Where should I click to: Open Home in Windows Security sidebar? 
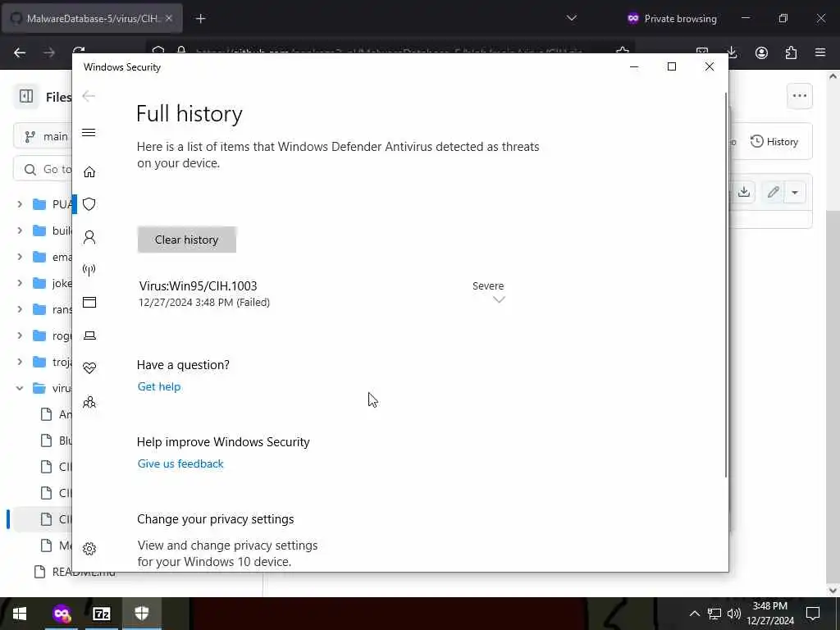[x=89, y=172]
